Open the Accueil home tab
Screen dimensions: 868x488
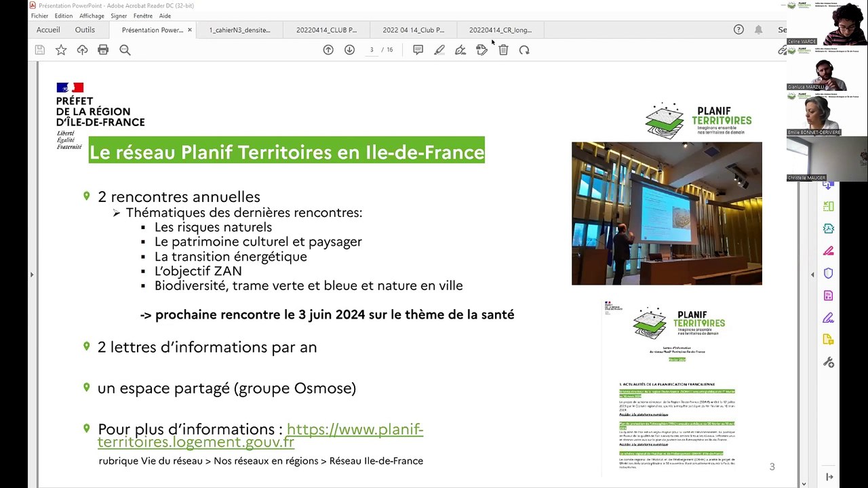[x=48, y=30]
